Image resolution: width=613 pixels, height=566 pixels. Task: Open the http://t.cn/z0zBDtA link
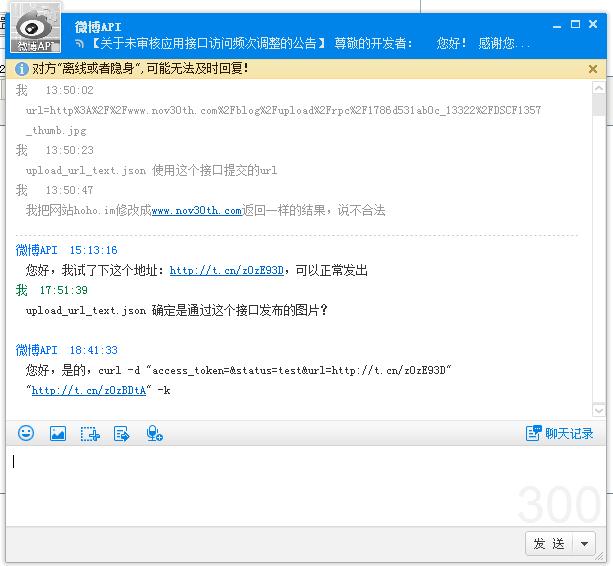pyautogui.click(x=89, y=390)
